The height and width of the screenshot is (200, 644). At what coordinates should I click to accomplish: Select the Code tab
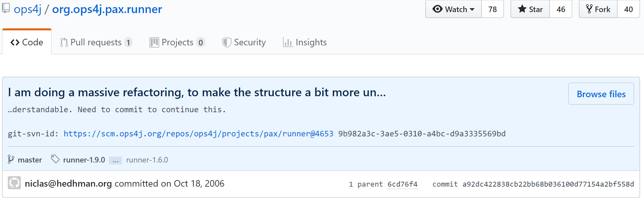[27, 42]
